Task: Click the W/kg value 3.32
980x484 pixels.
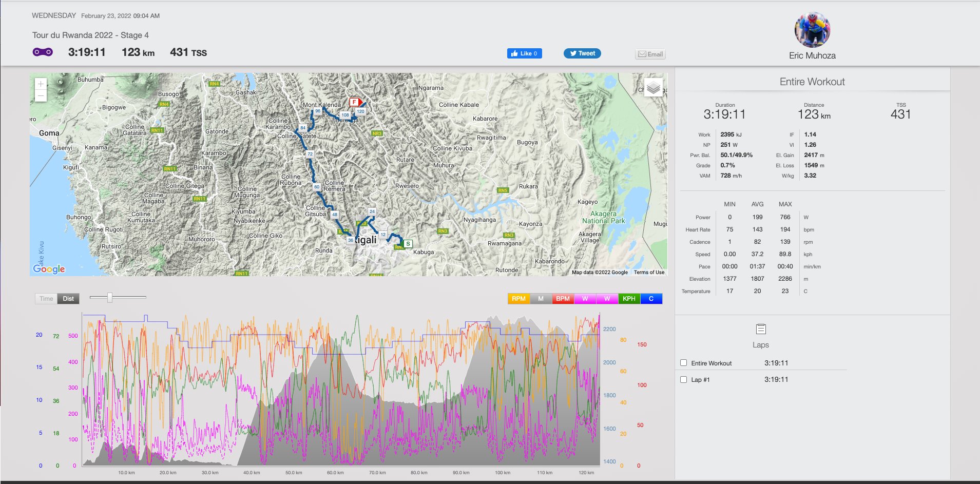Action: (x=810, y=176)
